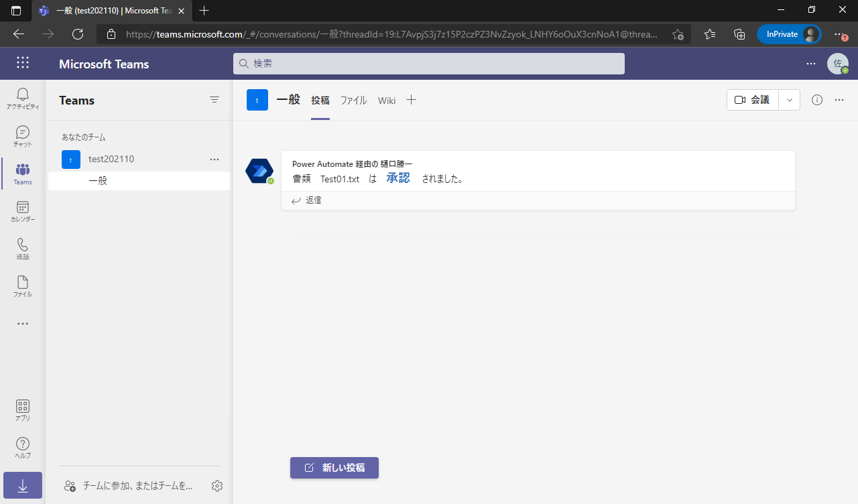Switch to the 投稿 tab

pos(320,100)
